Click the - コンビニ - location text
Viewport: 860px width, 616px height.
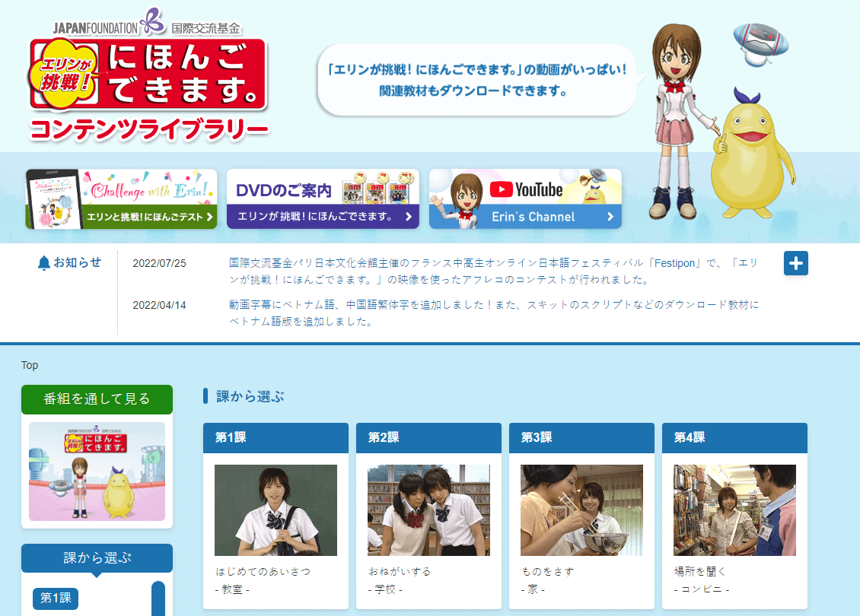point(702,589)
